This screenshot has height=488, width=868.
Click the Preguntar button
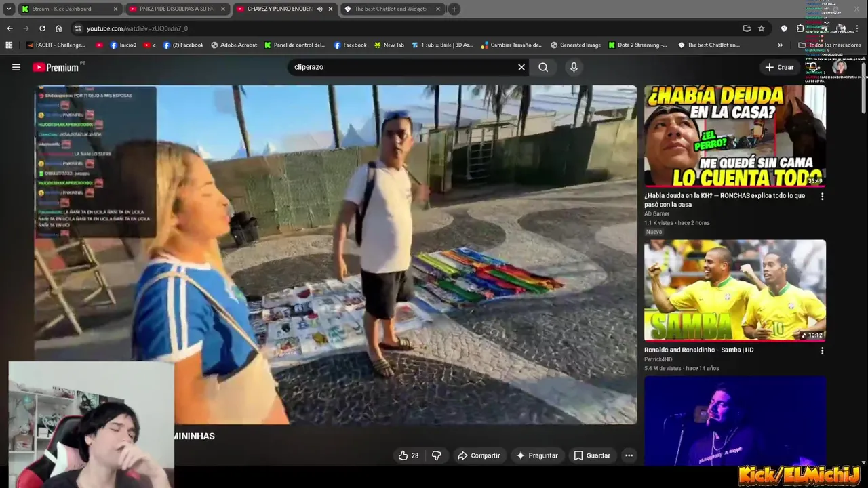point(536,455)
